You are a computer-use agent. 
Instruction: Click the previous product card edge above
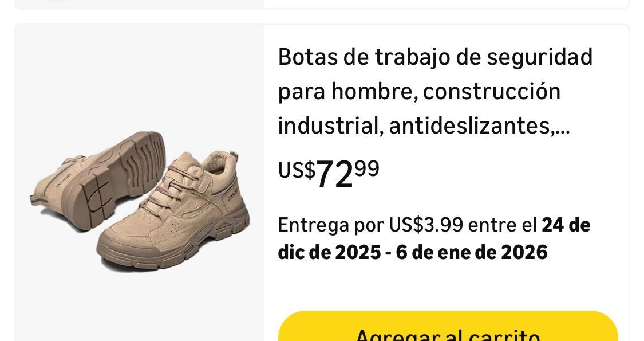click(322, 4)
